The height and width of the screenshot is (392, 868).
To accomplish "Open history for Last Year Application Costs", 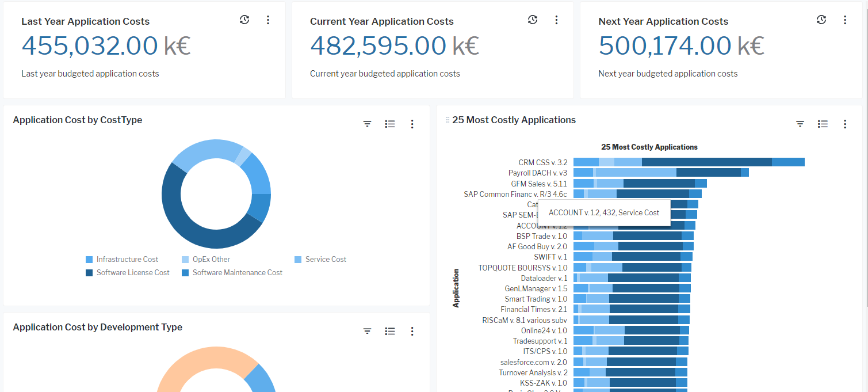I will coord(244,20).
